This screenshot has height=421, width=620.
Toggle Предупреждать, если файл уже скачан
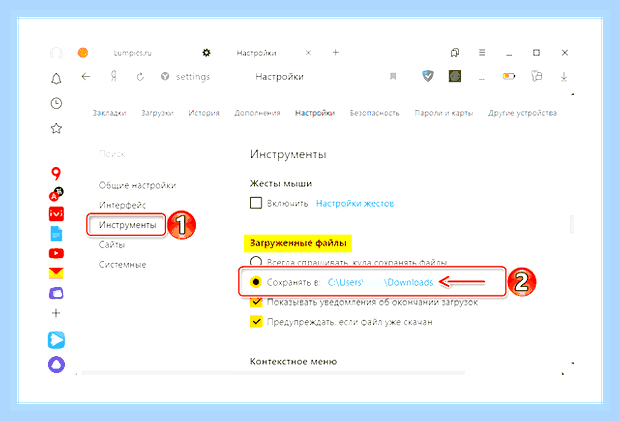[256, 322]
